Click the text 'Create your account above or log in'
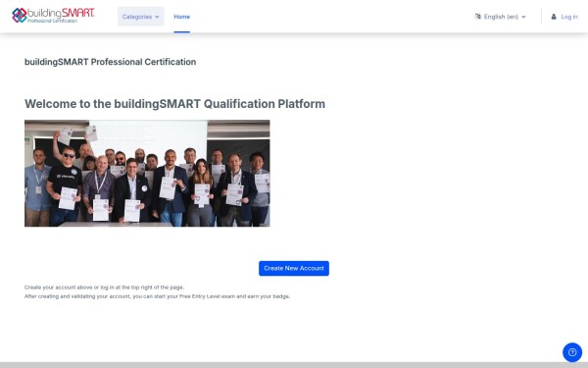This screenshot has height=368, width=588. pyautogui.click(x=70, y=288)
